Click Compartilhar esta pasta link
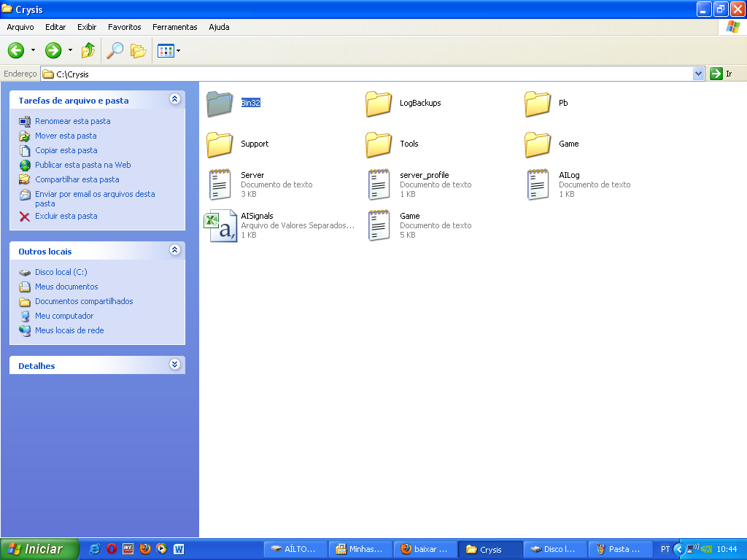The height and width of the screenshot is (560, 747). (x=77, y=179)
